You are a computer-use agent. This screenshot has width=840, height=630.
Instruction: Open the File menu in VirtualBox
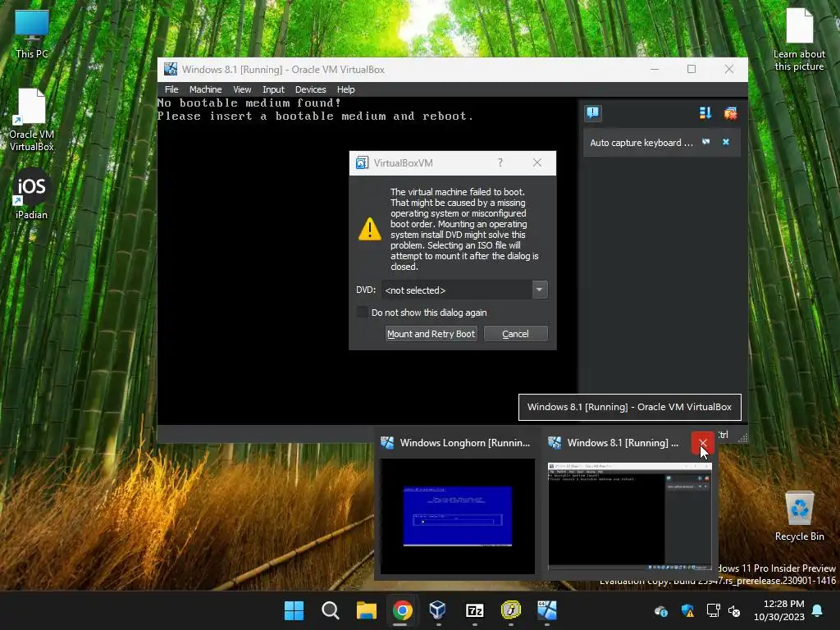tap(171, 89)
